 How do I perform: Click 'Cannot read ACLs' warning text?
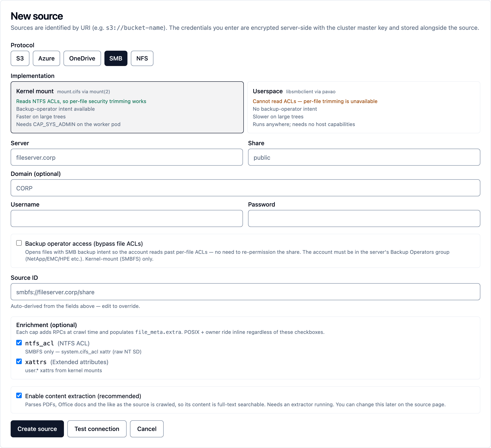pos(315,101)
